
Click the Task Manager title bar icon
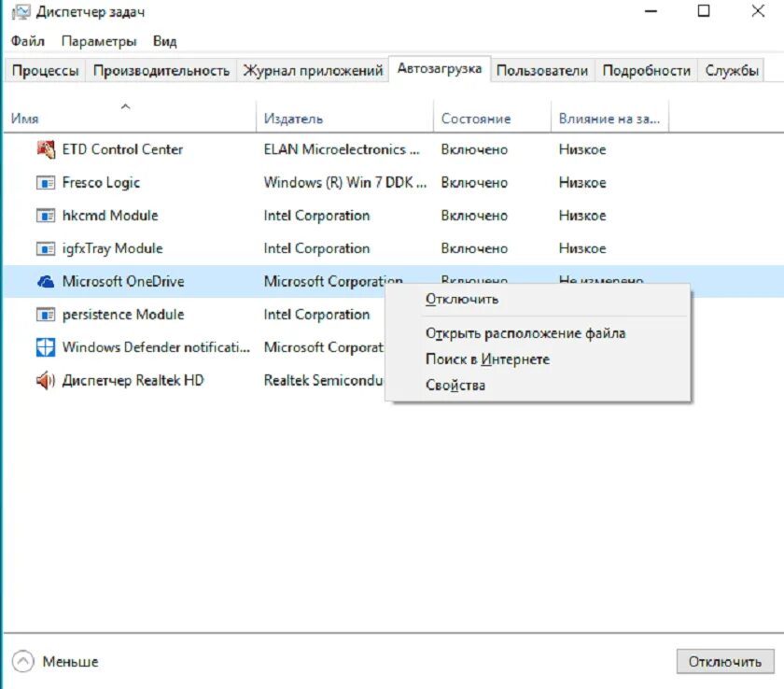click(x=21, y=12)
